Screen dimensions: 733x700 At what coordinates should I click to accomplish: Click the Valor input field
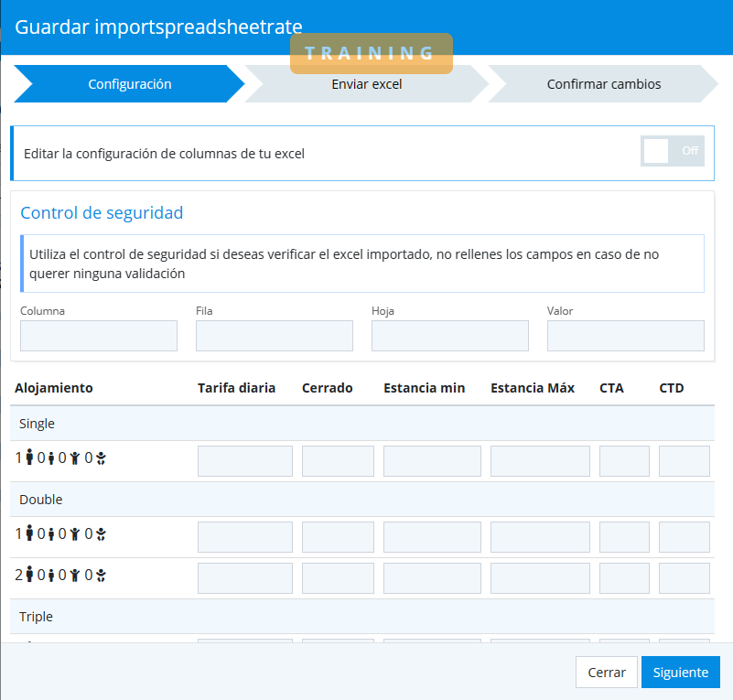click(x=626, y=336)
